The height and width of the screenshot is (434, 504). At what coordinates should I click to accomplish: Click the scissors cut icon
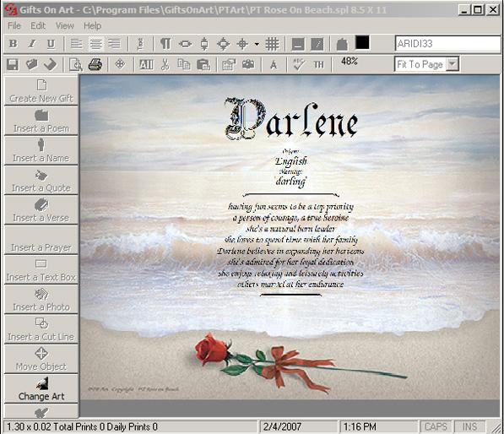pos(165,65)
